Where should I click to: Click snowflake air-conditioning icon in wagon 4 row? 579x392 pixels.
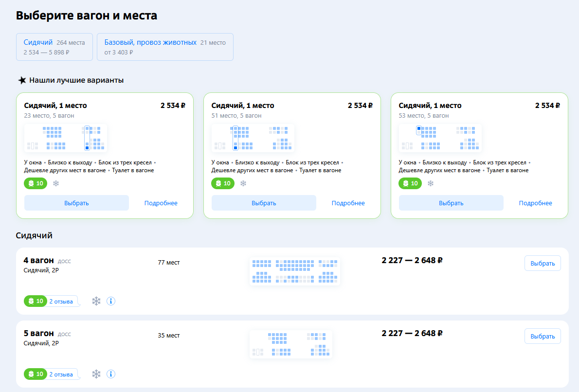pyautogui.click(x=96, y=301)
